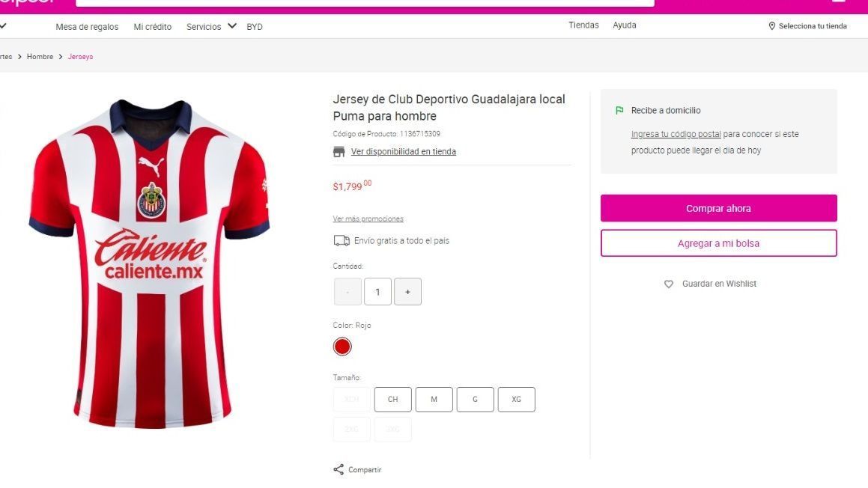Click the heart icon to save to Wishlist
This screenshot has width=868, height=488.
[x=669, y=284]
